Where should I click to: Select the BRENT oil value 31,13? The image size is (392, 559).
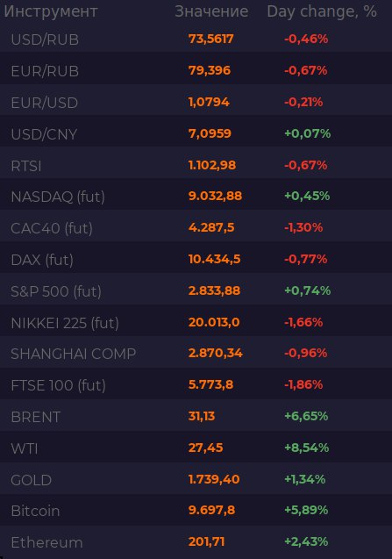point(202,416)
